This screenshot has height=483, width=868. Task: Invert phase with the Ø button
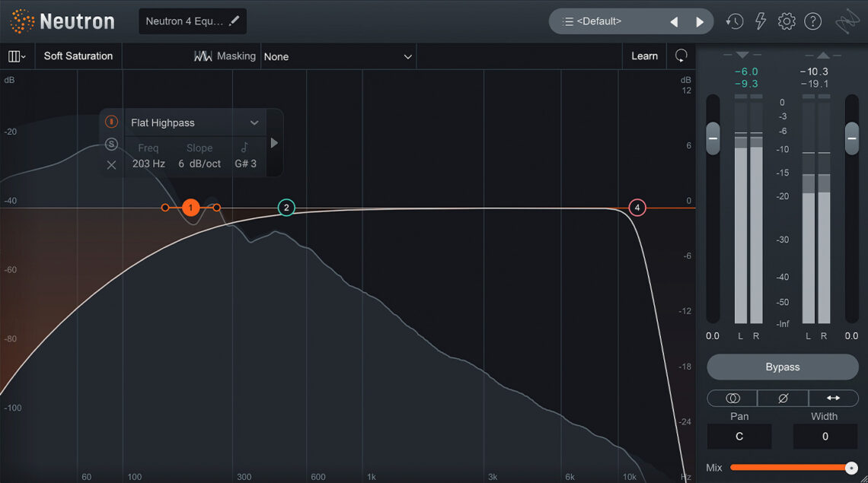[783, 398]
